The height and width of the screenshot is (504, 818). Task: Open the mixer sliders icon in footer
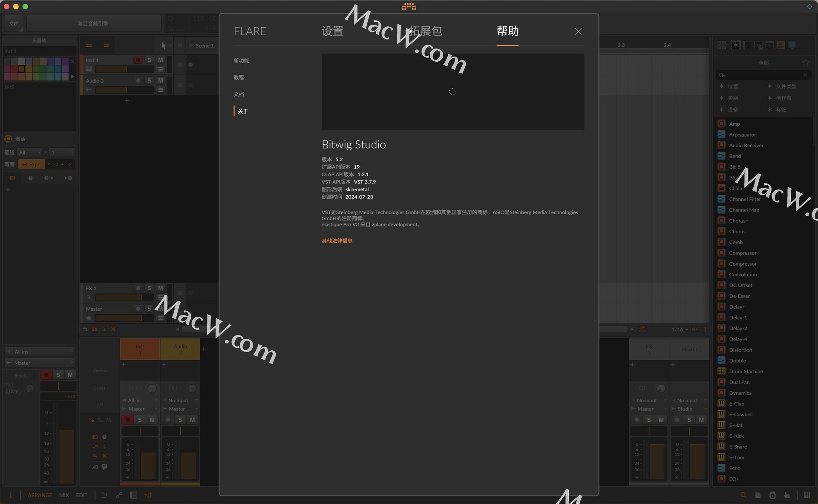click(148, 495)
